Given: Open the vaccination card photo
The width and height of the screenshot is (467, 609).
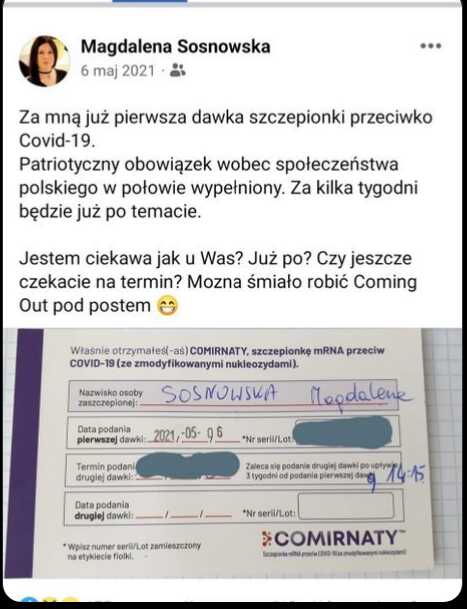Looking at the screenshot, I should (x=233, y=453).
